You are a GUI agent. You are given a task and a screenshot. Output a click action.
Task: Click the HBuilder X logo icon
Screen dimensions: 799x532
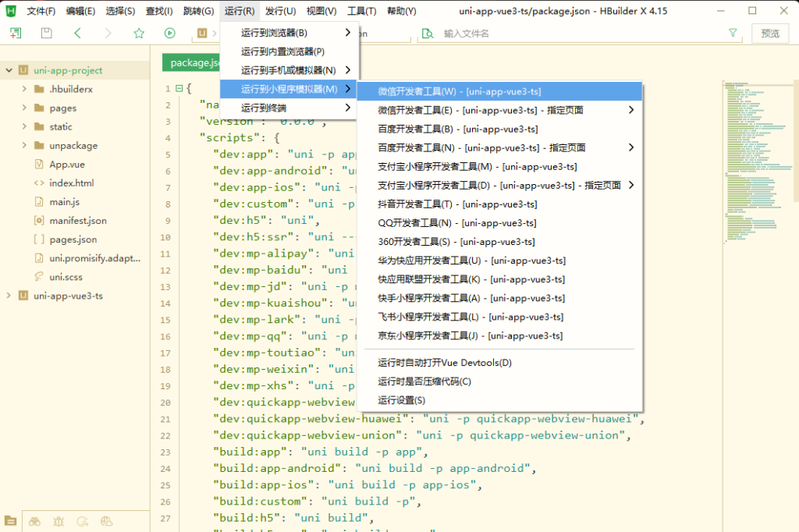coord(11,11)
